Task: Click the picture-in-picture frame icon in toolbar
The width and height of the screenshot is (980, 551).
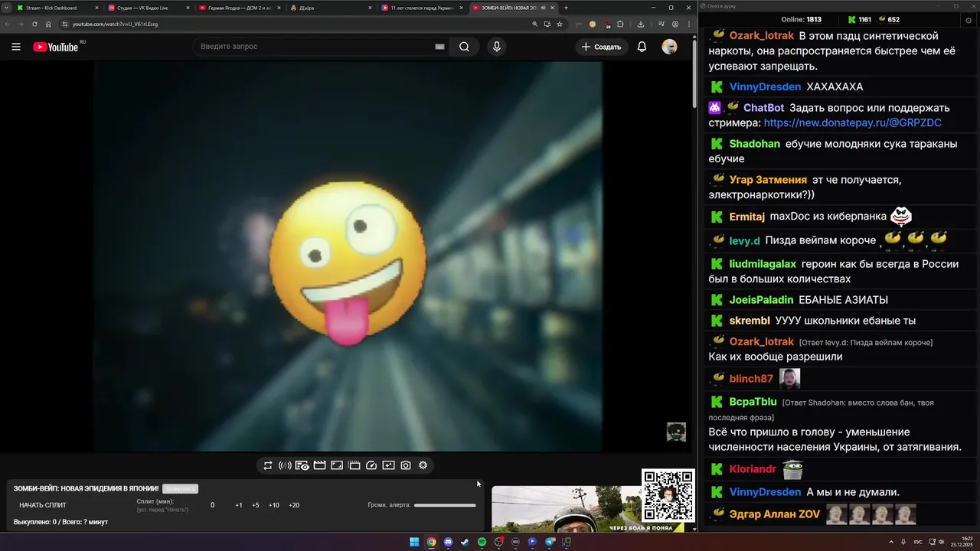Action: tap(337, 465)
